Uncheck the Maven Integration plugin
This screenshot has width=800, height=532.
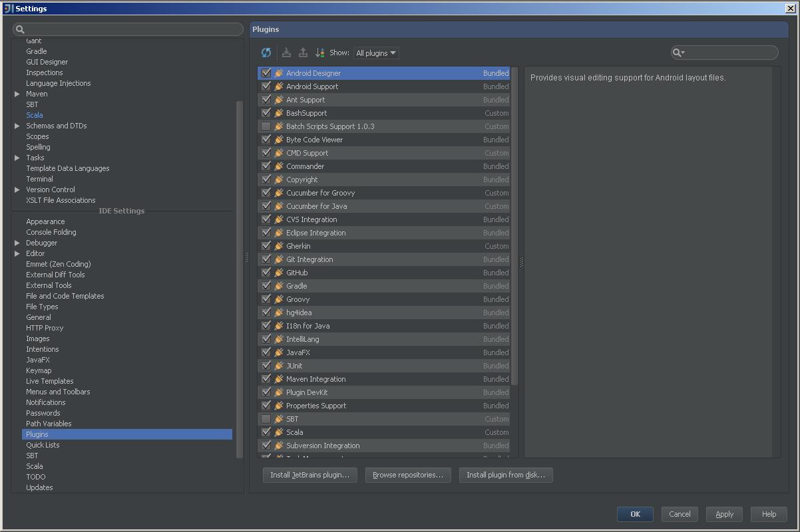click(x=266, y=379)
